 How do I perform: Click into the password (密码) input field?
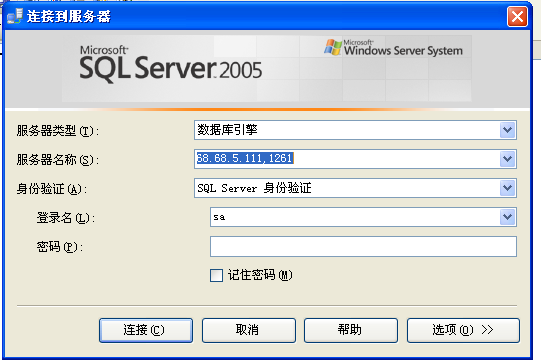tap(363, 246)
